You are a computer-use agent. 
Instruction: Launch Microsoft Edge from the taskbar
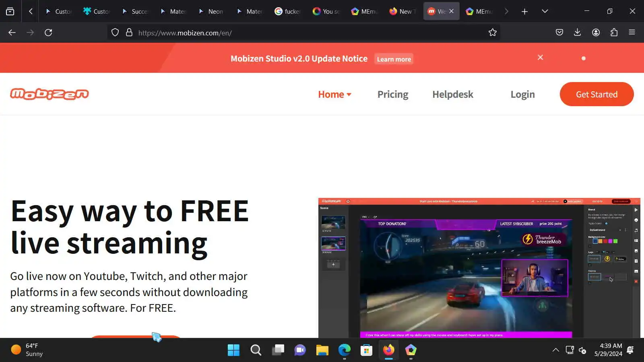(x=344, y=350)
